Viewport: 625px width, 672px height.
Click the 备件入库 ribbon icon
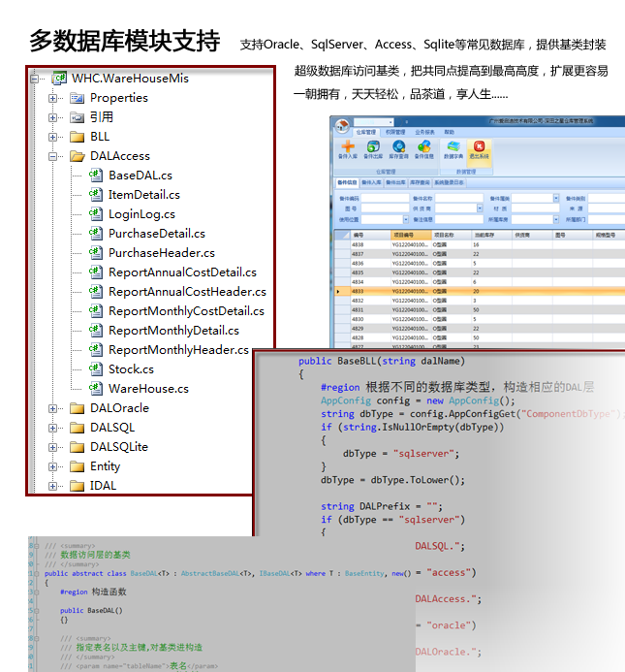pos(348,149)
